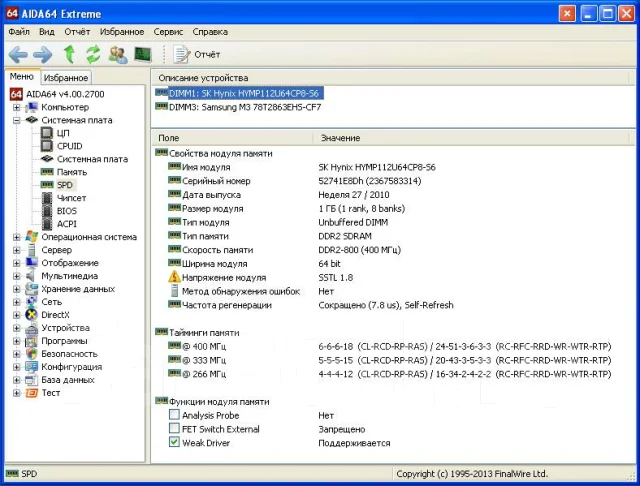Switch to the Меню tab
Image resolution: width=640 pixels, height=486 pixels.
tap(22, 76)
